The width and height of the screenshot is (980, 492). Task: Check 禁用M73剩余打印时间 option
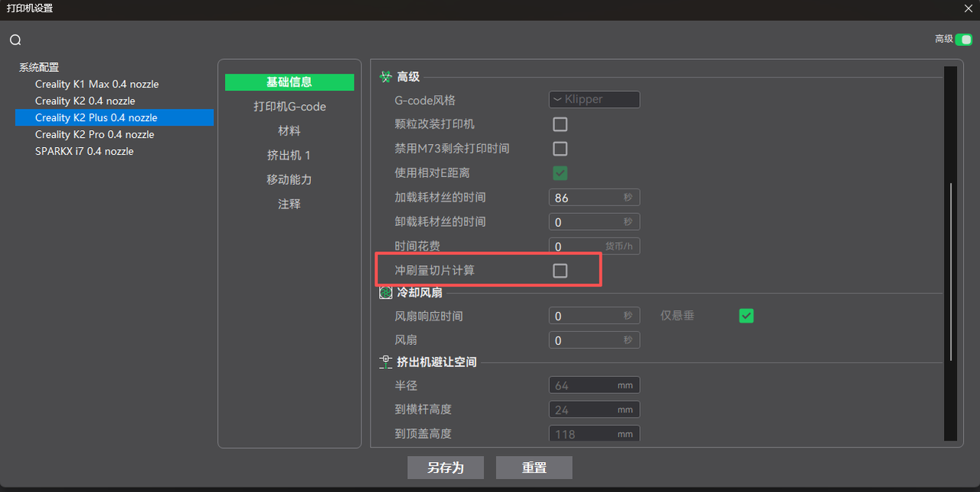[x=560, y=149]
